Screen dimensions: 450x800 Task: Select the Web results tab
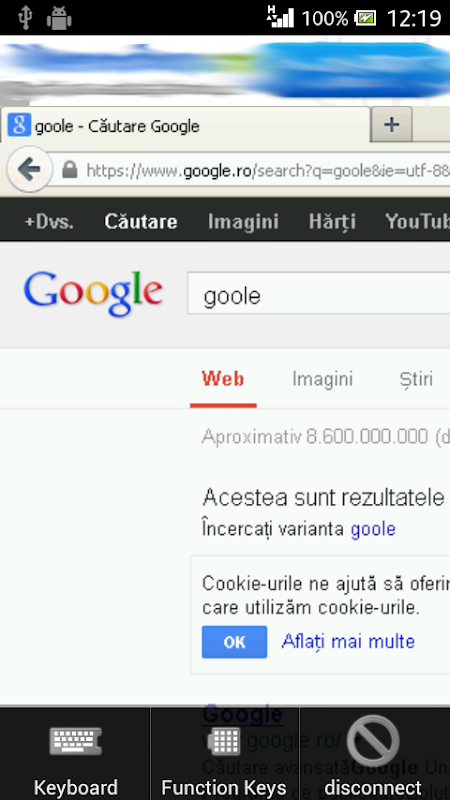coord(223,379)
